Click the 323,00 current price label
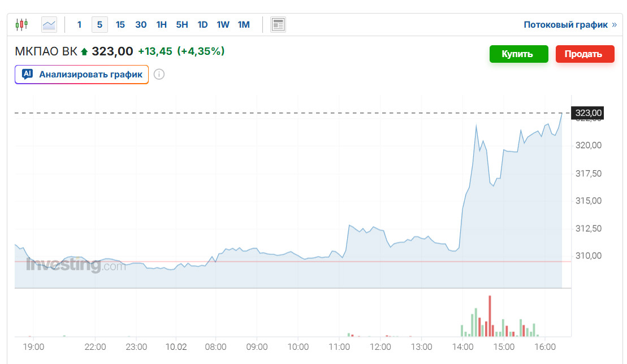The image size is (627, 364). point(588,113)
